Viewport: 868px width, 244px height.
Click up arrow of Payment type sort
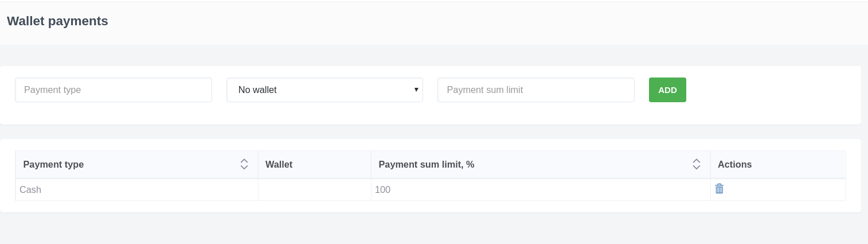pos(244,161)
